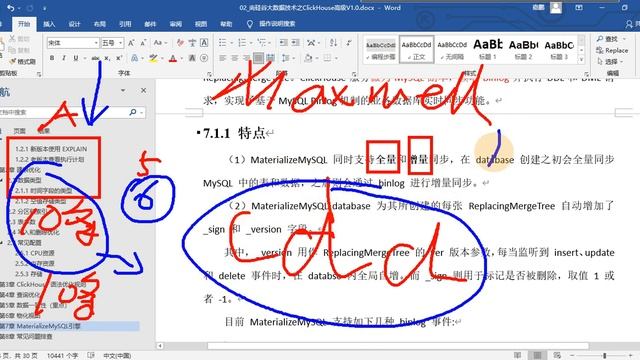Open the navigation pane options arrow
The height and width of the screenshot is (360, 640).
123,90
